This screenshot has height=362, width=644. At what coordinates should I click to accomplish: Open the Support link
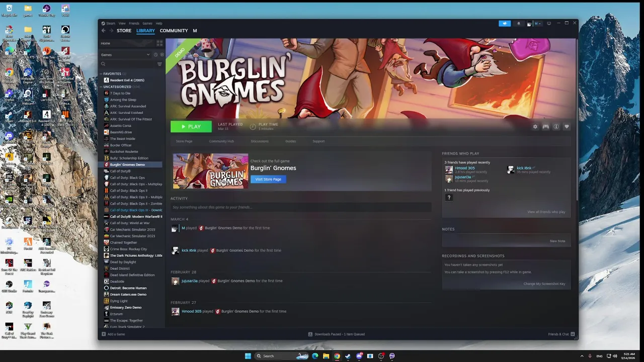pyautogui.click(x=318, y=141)
